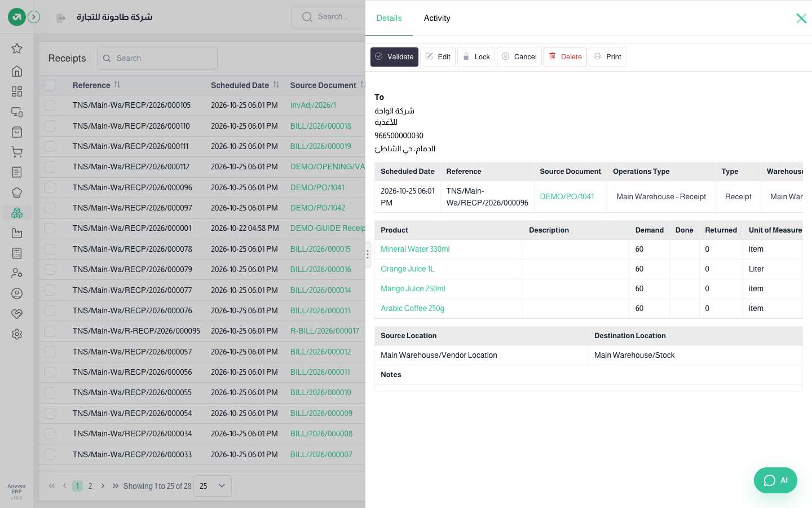This screenshot has width=812, height=508.
Task: Check the row for RECP/2026/000001
Action: 50,228
